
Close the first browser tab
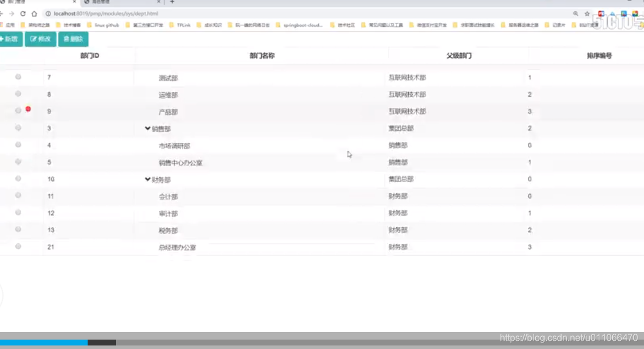click(x=74, y=2)
